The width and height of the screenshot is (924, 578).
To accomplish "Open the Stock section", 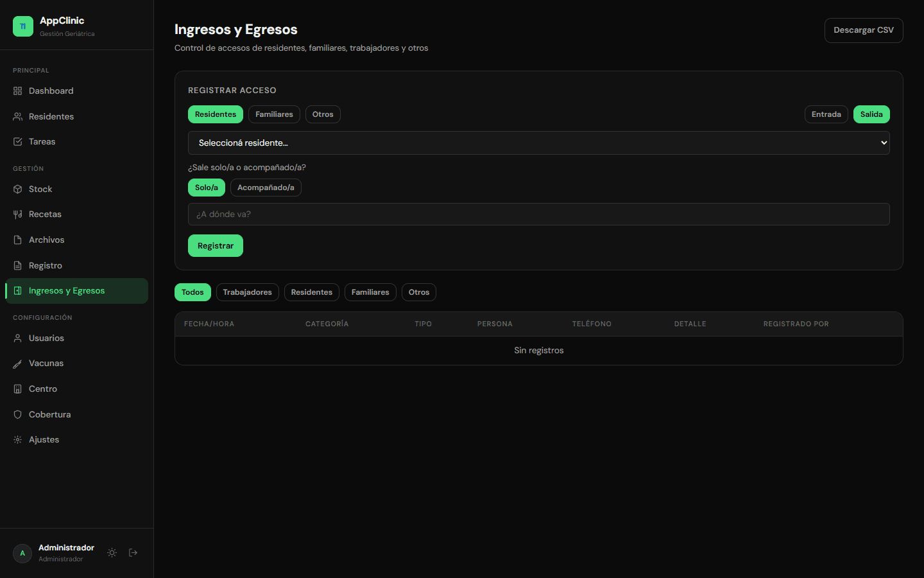I will [x=76, y=189].
